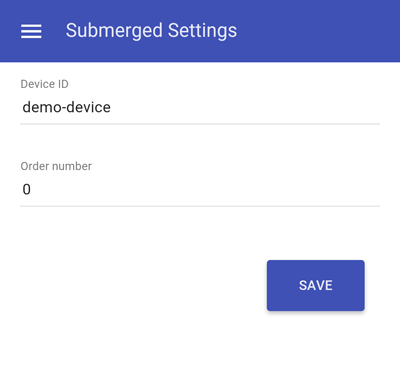
Task: Click blank space between the two fields
Action: pos(200,143)
